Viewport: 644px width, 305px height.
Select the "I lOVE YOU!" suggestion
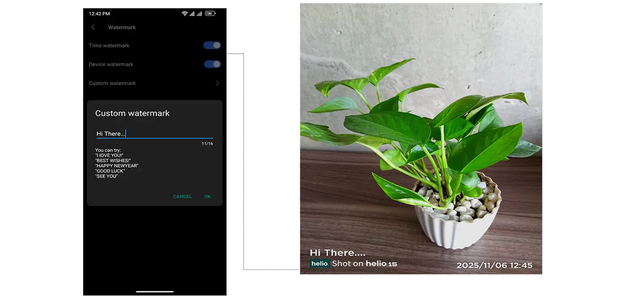click(109, 155)
